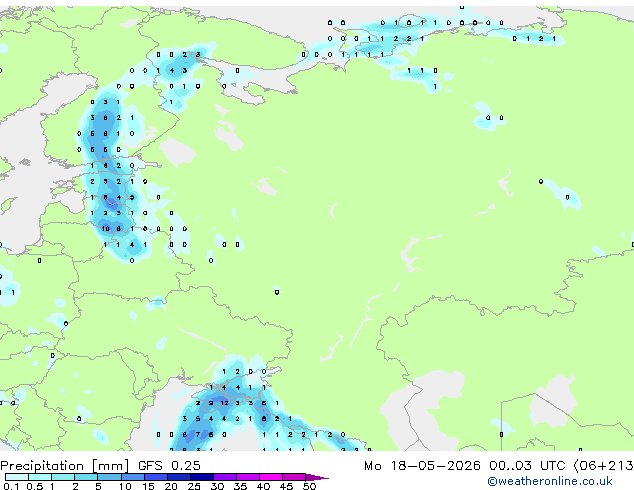Select the 25–30 mm dark navy legend swatch
This screenshot has height=490, width=634.
[202, 477]
